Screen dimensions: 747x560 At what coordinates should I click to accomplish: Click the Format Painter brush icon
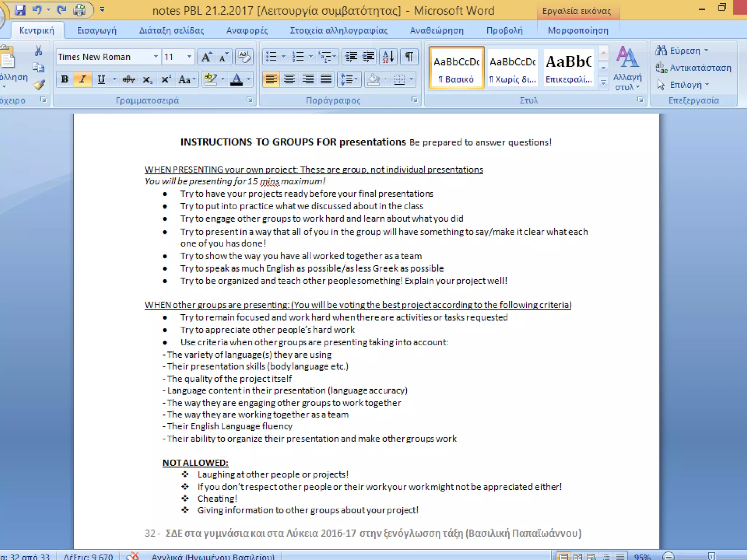point(39,85)
